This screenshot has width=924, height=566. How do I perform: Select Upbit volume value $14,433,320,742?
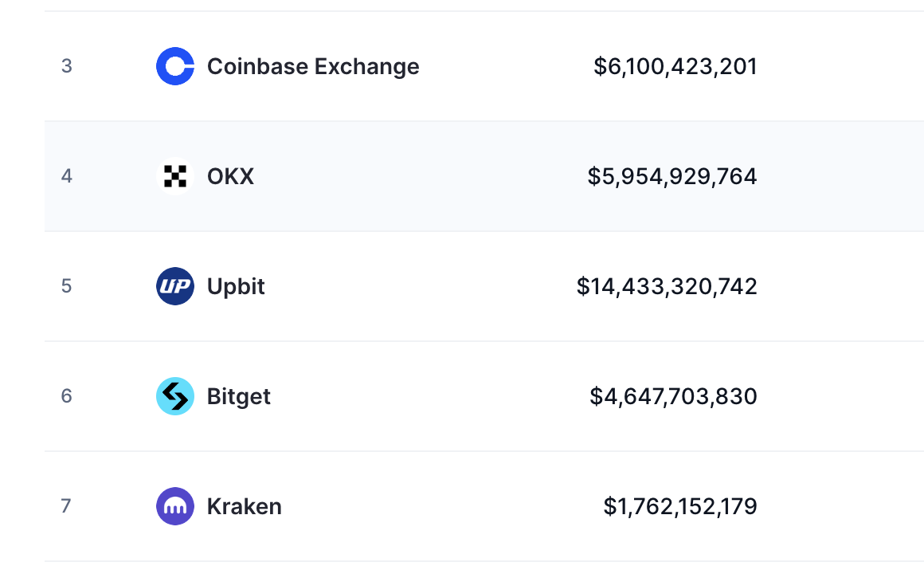point(667,286)
